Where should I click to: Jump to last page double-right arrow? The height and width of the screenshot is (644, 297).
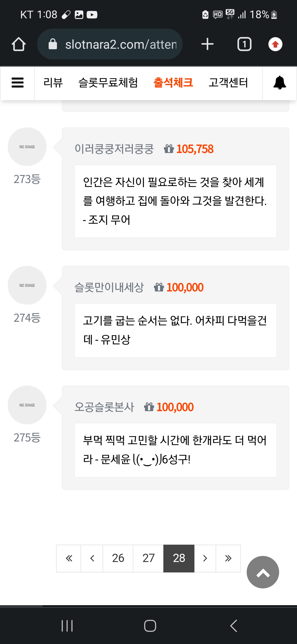228,558
